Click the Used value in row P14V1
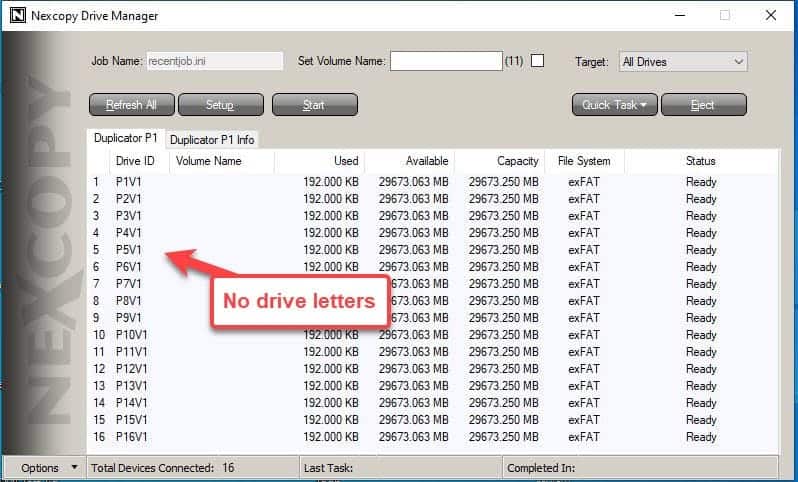Screen dimensions: 798x482 (331, 403)
